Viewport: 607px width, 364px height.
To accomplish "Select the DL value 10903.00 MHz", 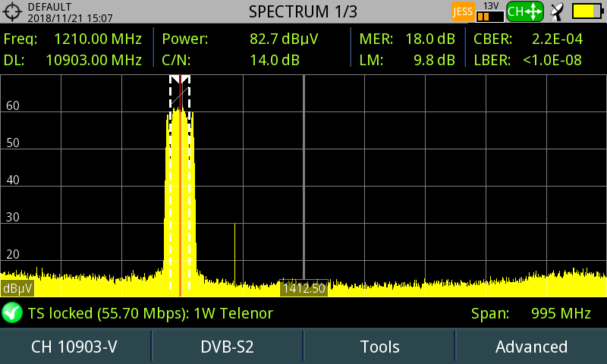I will click(93, 60).
